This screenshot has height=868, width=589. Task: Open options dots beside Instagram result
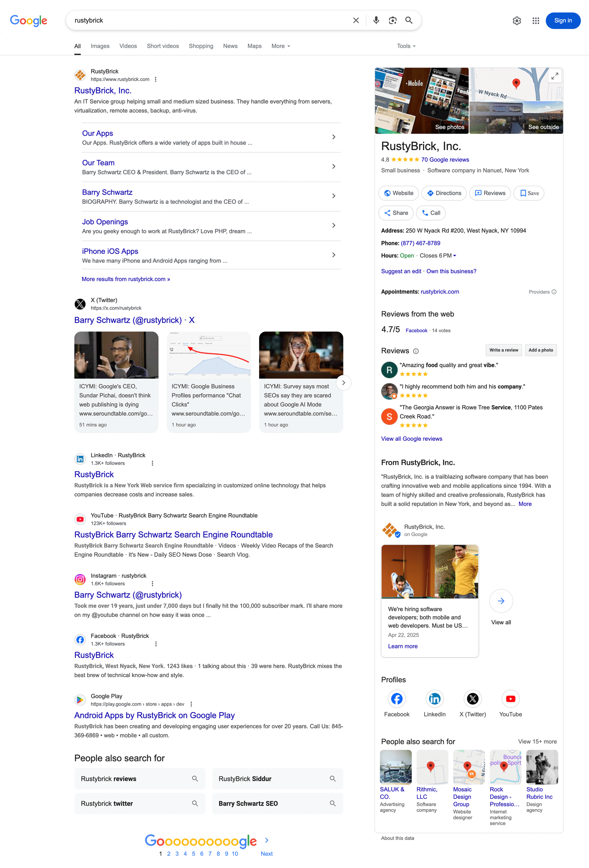point(152,584)
